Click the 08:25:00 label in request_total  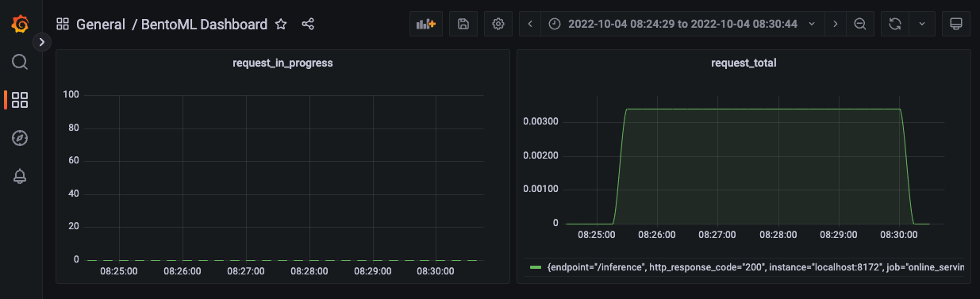pyautogui.click(x=596, y=235)
